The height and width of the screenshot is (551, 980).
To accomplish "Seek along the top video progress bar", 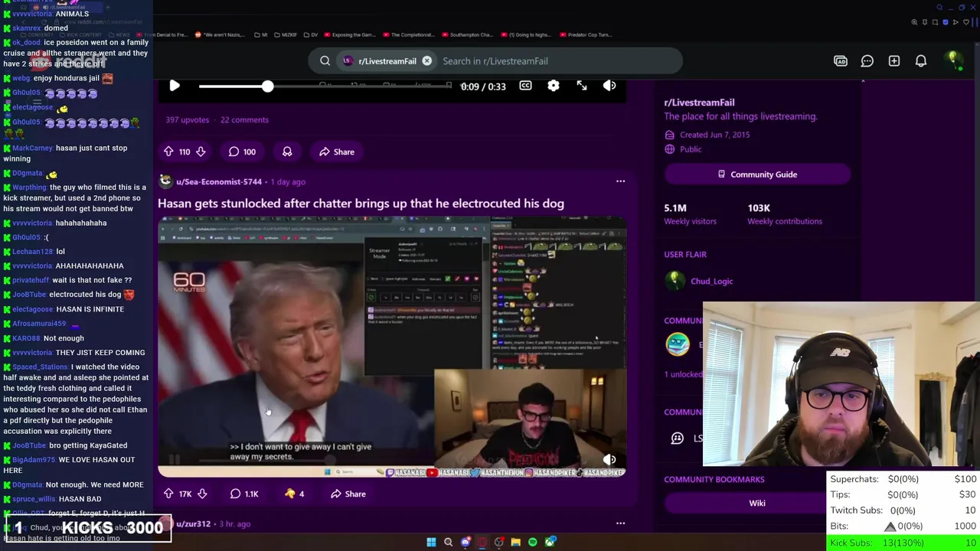I will click(x=325, y=86).
